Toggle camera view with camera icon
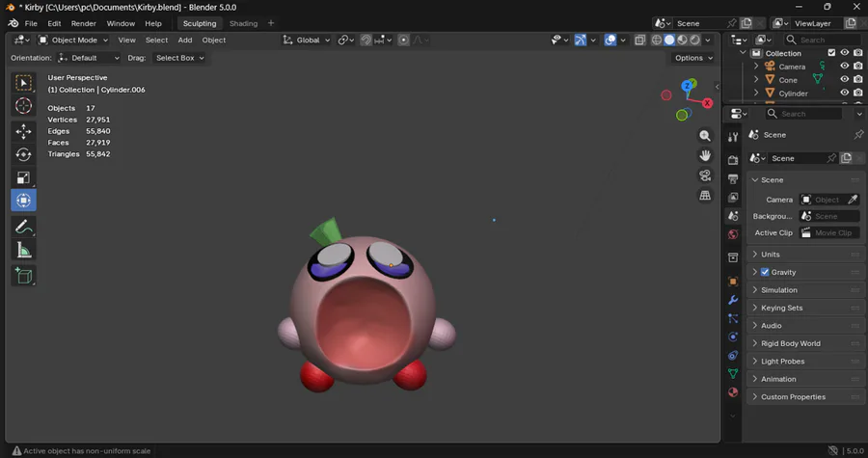The image size is (868, 458). (x=705, y=175)
